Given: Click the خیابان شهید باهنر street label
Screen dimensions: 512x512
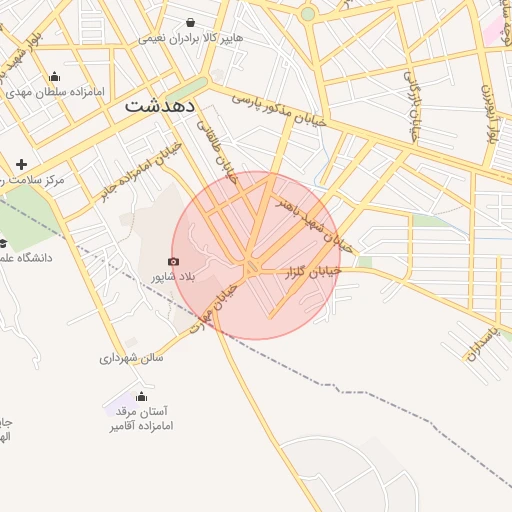Looking at the screenshot, I should pos(314,224).
